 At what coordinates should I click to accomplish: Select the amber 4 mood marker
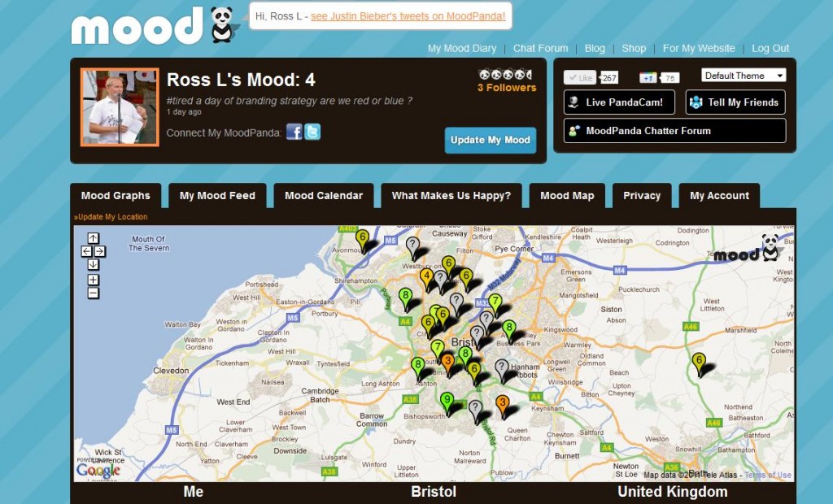pos(426,278)
